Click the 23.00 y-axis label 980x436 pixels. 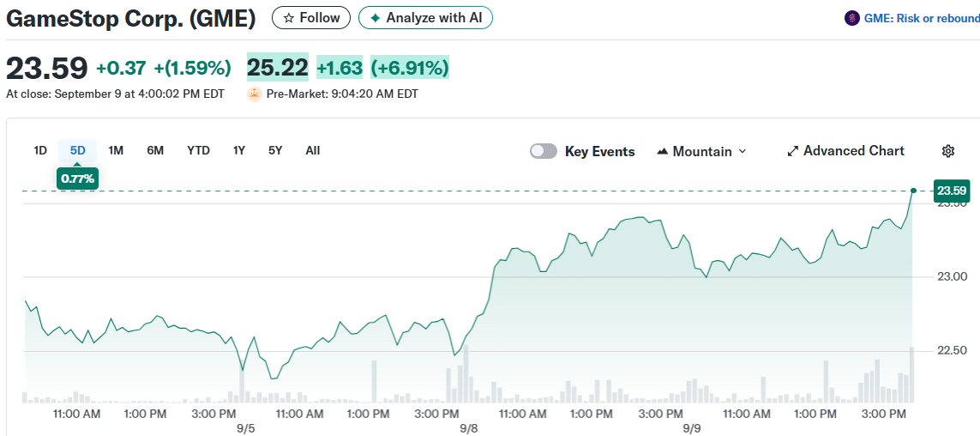[951, 276]
